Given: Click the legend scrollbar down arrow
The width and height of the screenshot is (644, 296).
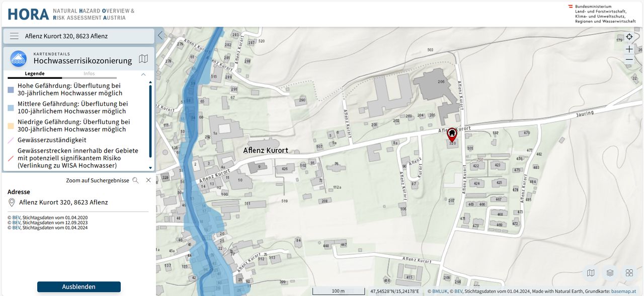Looking at the screenshot, I should (x=150, y=168).
